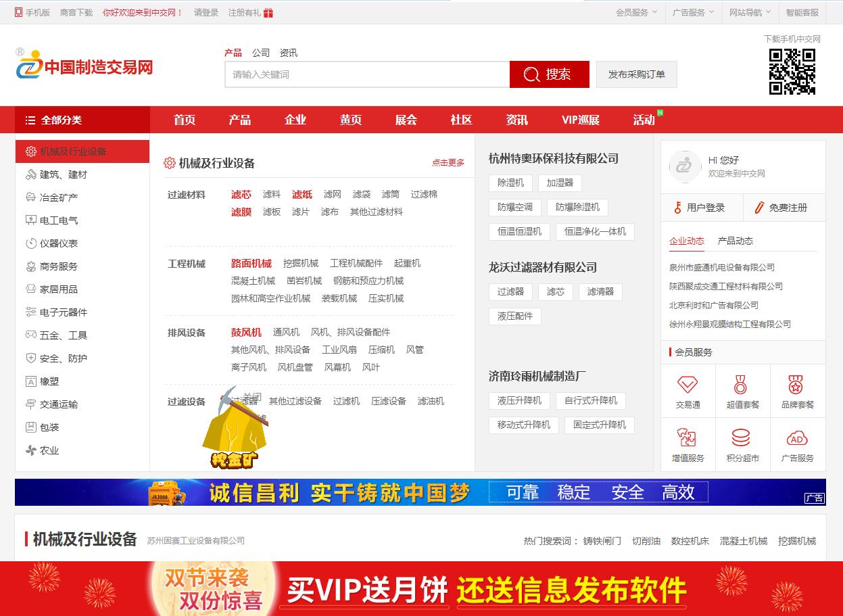Click the 五金、工具 icon

click(30, 335)
